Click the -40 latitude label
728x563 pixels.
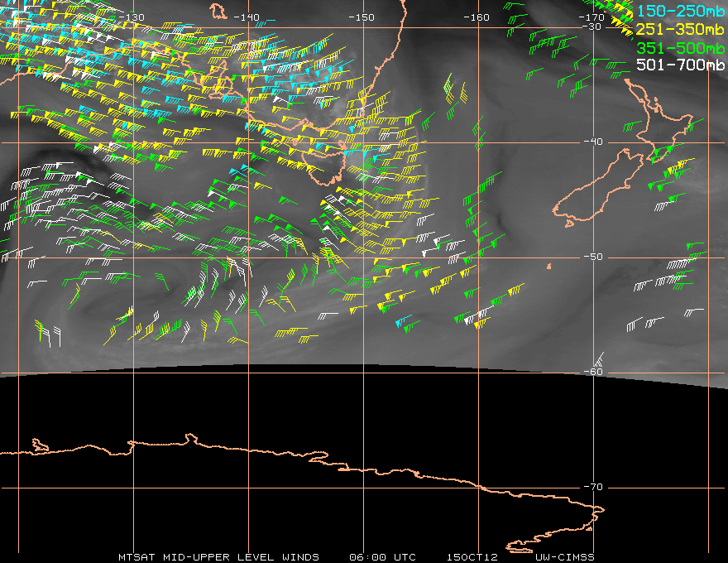pyautogui.click(x=593, y=142)
